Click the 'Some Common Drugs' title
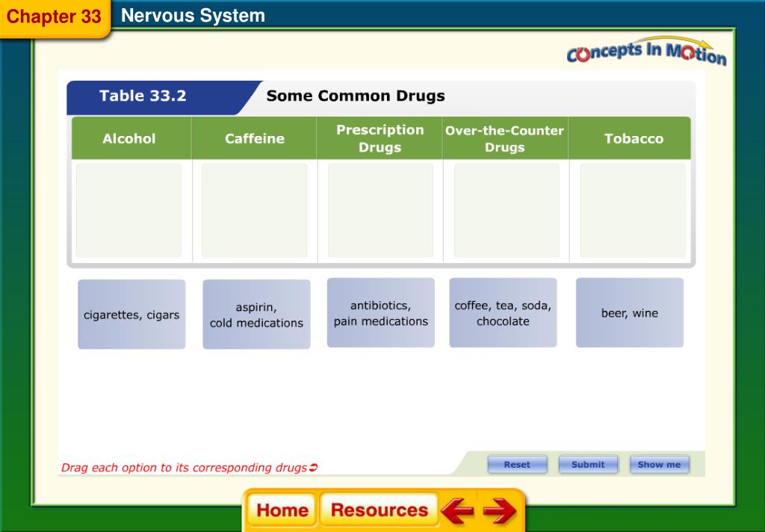This screenshot has height=532, width=765. coord(356,96)
